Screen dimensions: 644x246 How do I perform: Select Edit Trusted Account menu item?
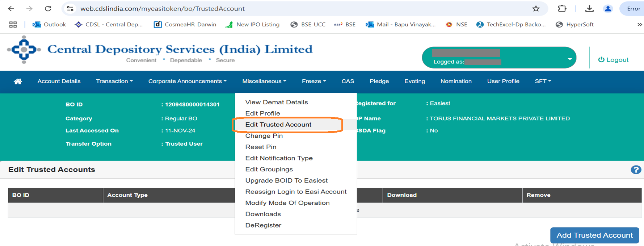click(278, 125)
